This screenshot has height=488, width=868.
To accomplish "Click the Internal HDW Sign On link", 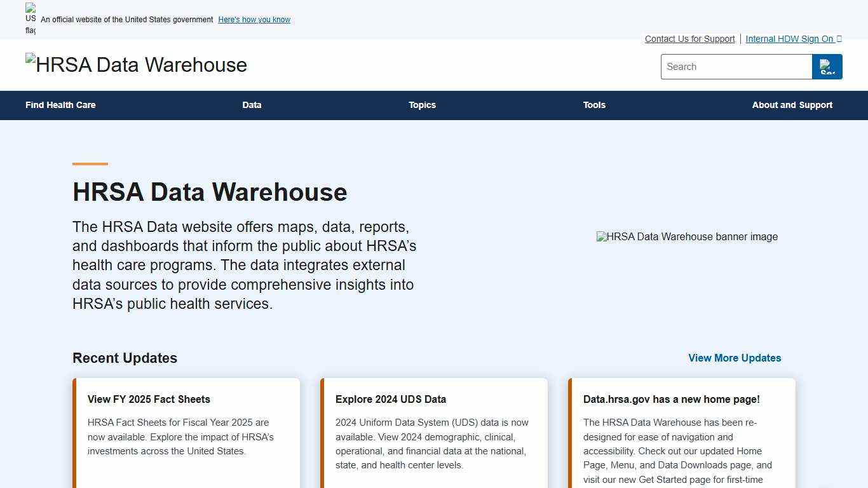I will 788,39.
